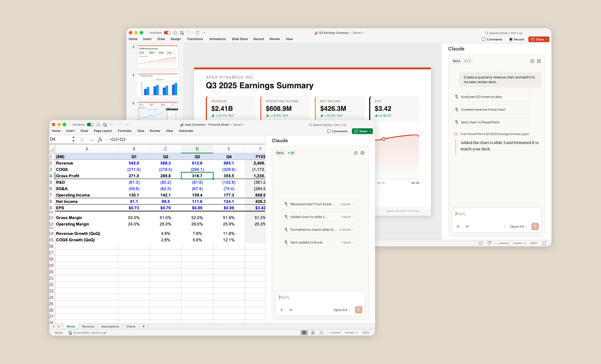Image resolution: width=601 pixels, height=364 pixels.
Task: Switch to Page Layout view in Excel status bar
Action: (313, 333)
